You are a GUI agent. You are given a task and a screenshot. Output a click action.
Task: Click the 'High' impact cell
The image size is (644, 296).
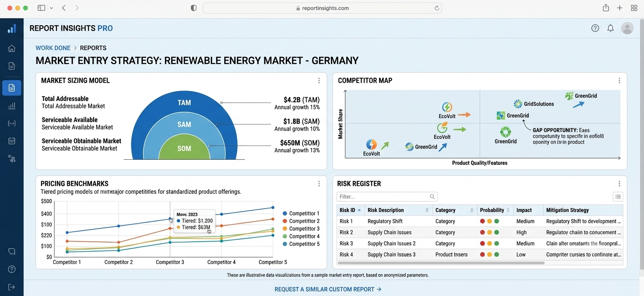pyautogui.click(x=521, y=232)
